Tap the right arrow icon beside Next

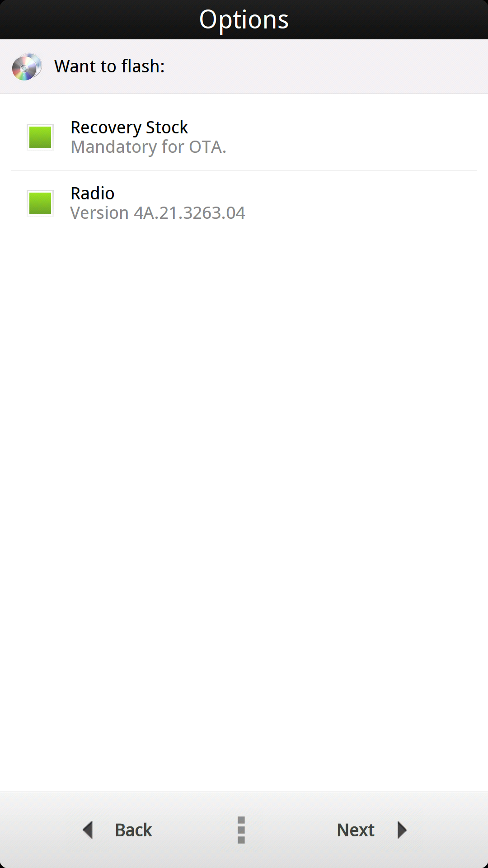[x=402, y=830]
